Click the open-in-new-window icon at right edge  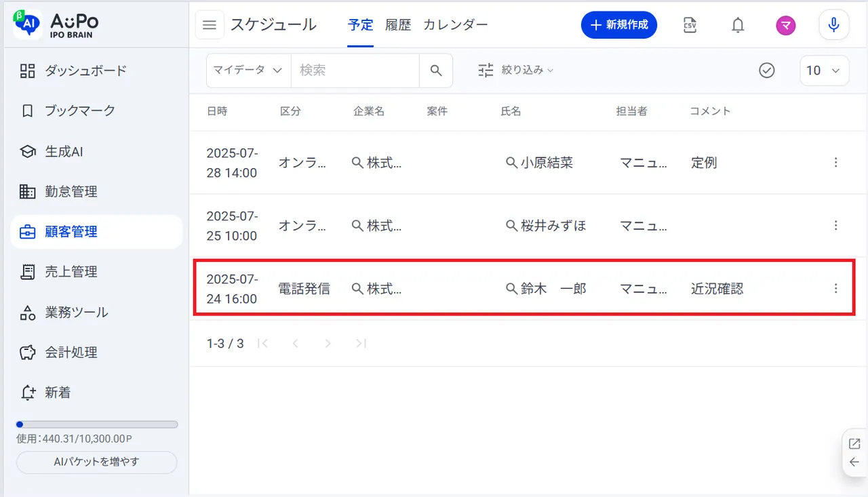click(854, 444)
